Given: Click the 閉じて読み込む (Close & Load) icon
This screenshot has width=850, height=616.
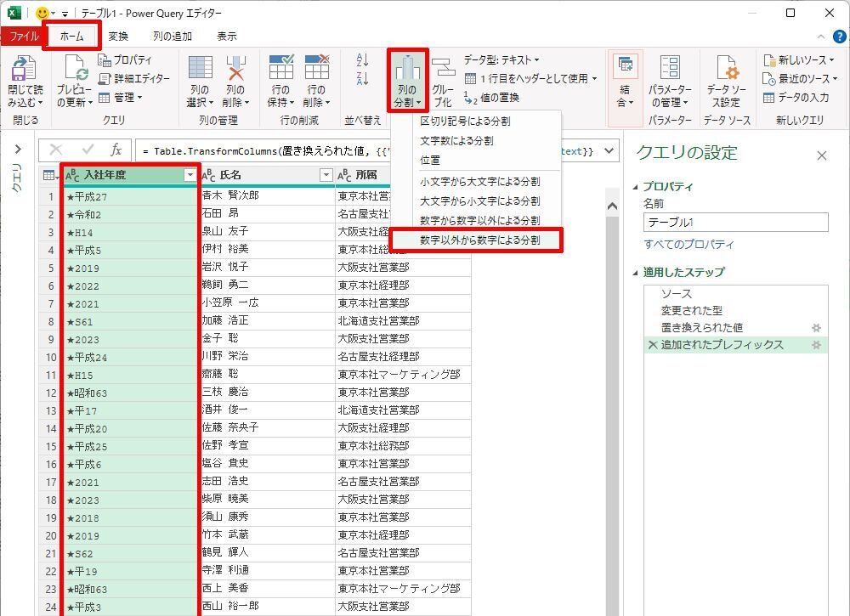Looking at the screenshot, I should [23, 69].
